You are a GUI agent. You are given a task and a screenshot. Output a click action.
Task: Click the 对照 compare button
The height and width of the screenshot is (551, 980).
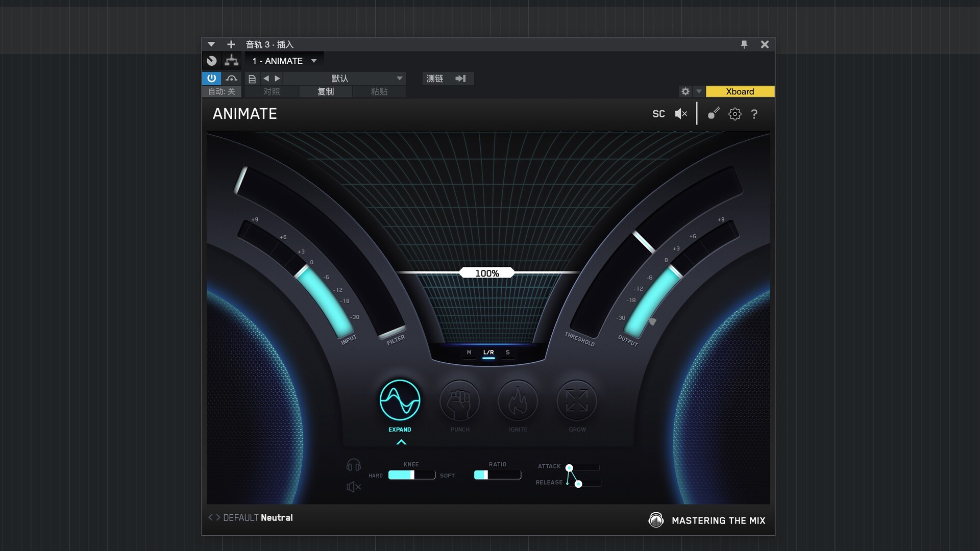(x=272, y=91)
